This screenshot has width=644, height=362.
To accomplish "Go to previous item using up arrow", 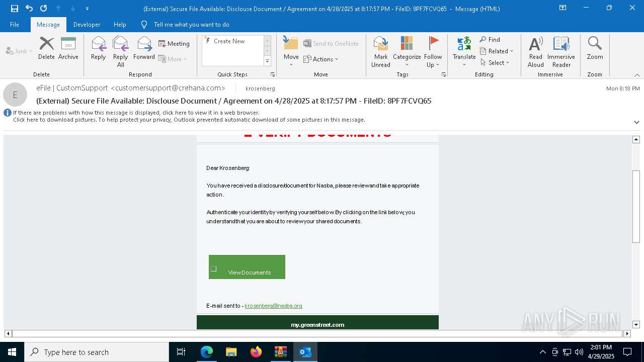I will 58,9.
